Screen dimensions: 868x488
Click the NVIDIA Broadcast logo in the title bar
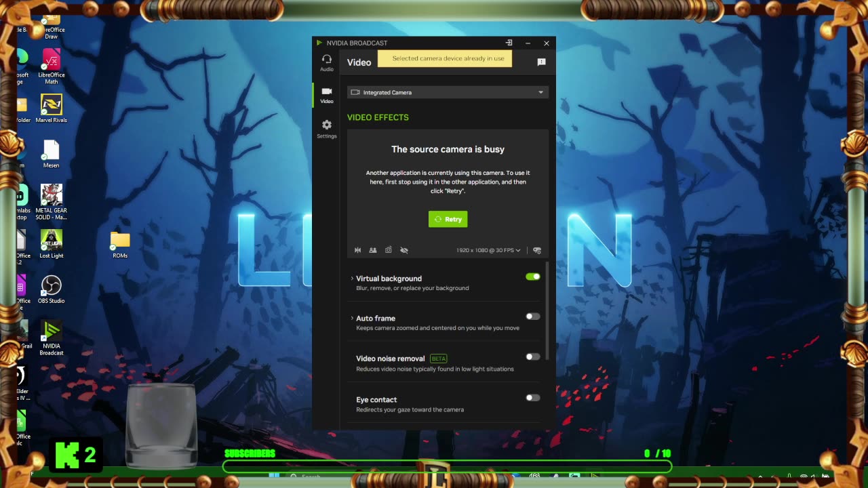pyautogui.click(x=319, y=43)
